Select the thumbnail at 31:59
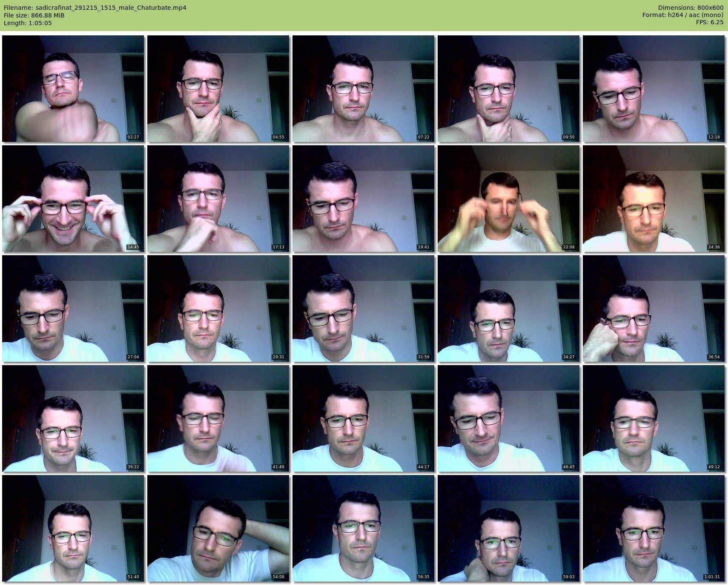The image size is (728, 585). click(x=364, y=308)
